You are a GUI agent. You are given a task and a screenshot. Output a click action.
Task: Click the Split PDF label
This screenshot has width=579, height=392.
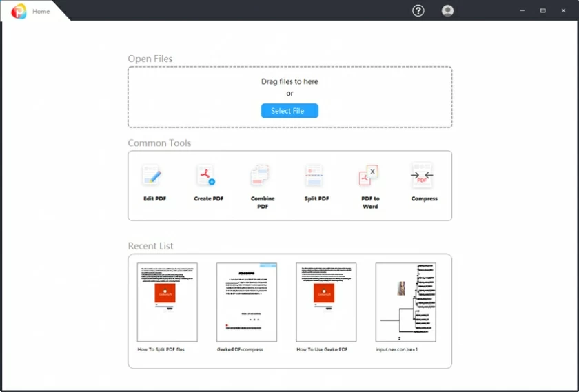click(x=316, y=198)
